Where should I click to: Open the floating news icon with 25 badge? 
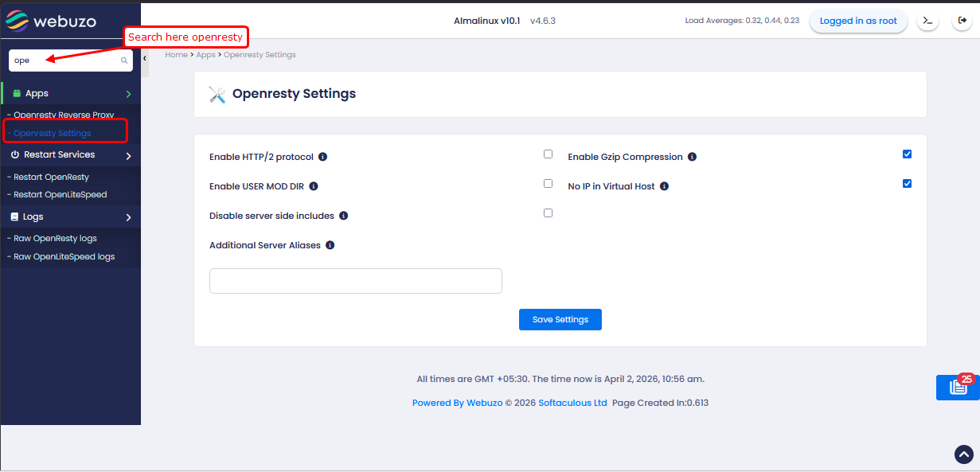tap(958, 387)
